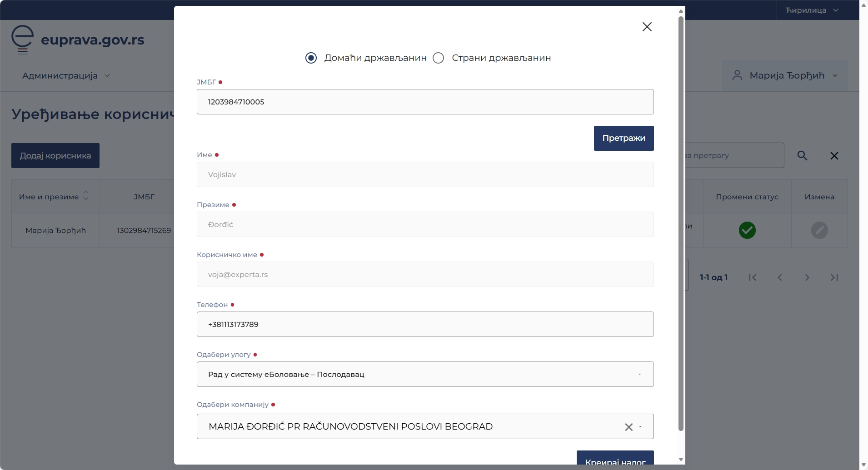Close the add user dialog
The image size is (868, 470).
[647, 27]
